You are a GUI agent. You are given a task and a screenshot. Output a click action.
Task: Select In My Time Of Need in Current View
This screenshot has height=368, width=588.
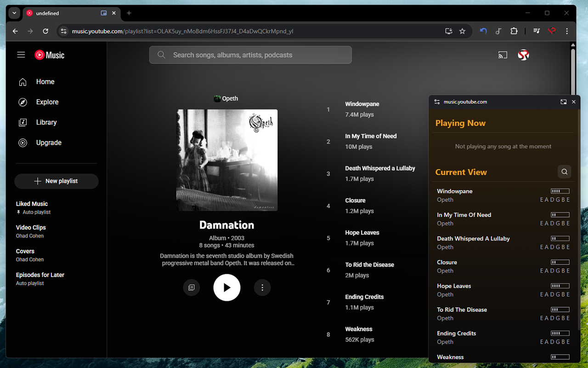click(x=503, y=219)
